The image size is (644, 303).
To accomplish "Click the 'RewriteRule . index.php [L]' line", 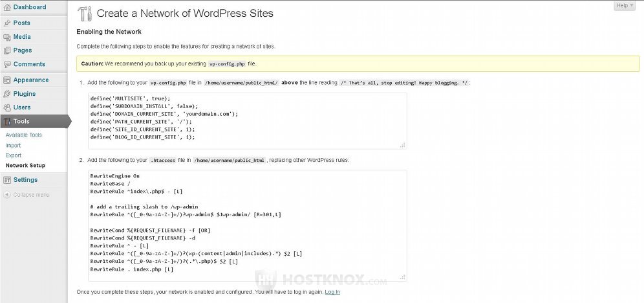I will coord(132,269).
